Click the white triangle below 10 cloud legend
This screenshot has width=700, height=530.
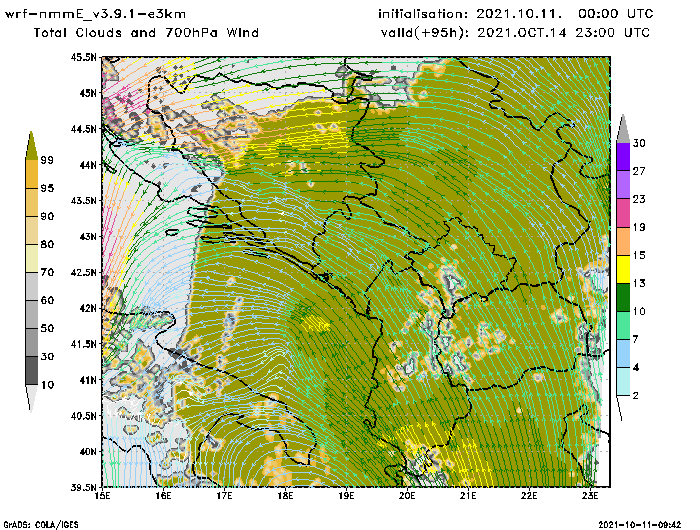[31, 397]
